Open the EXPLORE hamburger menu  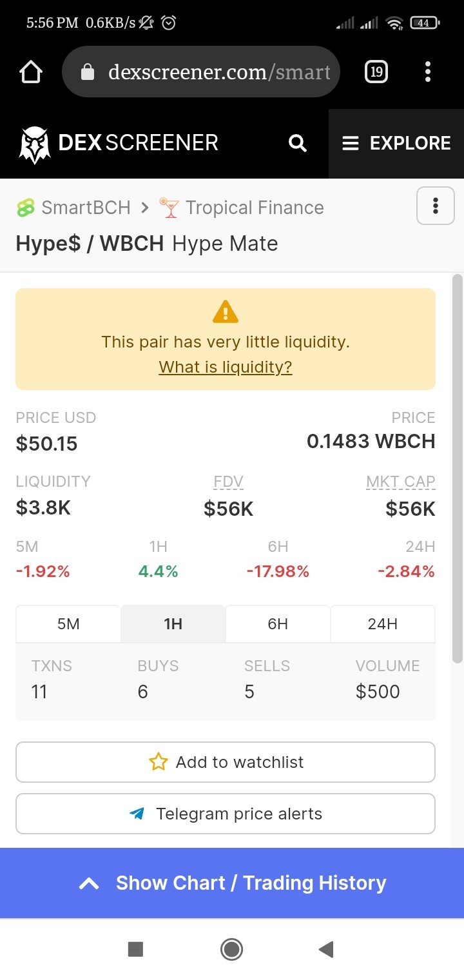pyautogui.click(x=396, y=143)
